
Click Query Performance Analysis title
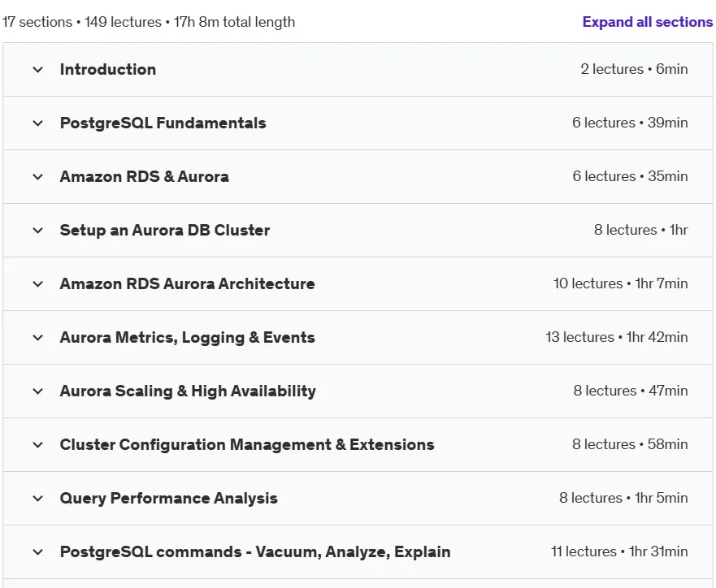point(169,498)
